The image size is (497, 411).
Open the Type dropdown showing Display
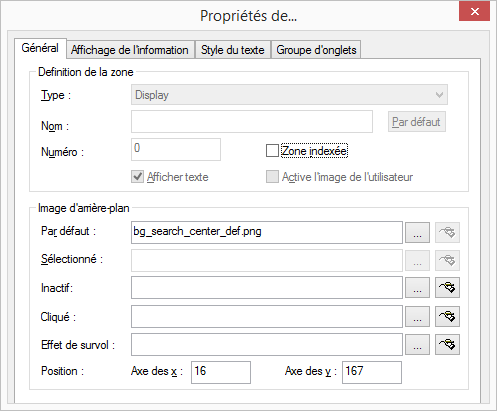[x=289, y=95]
